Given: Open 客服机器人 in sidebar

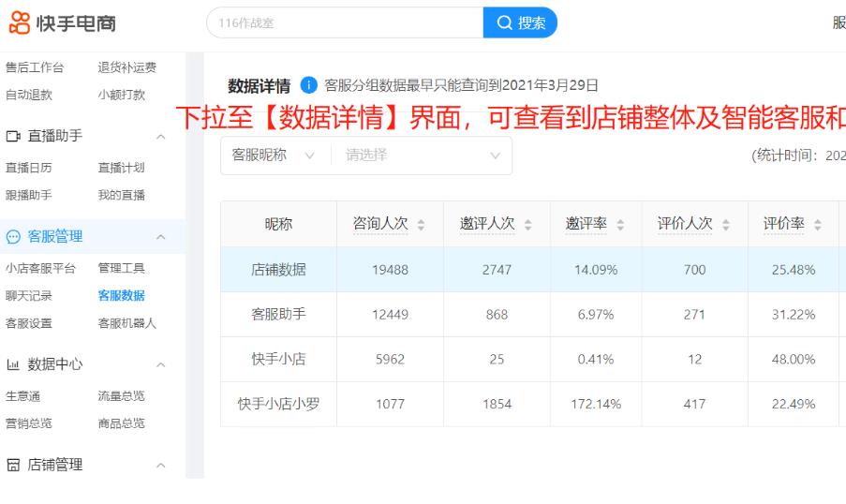Looking at the screenshot, I should pos(126,323).
